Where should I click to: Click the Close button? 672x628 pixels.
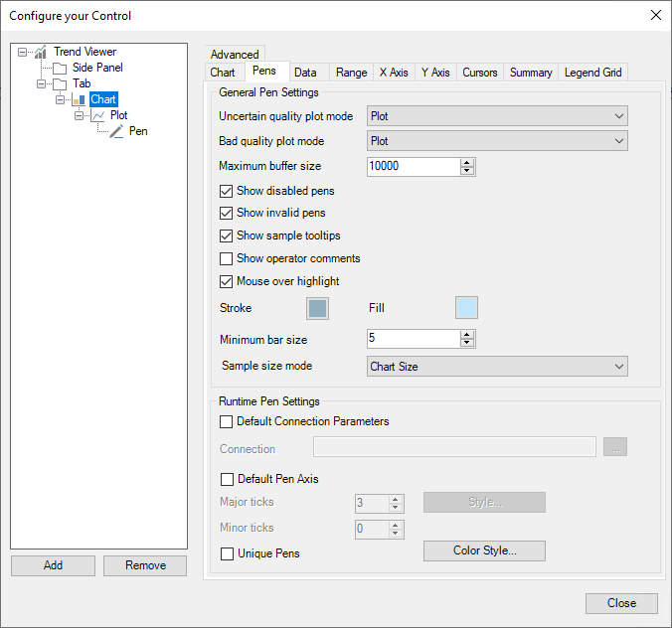(621, 603)
